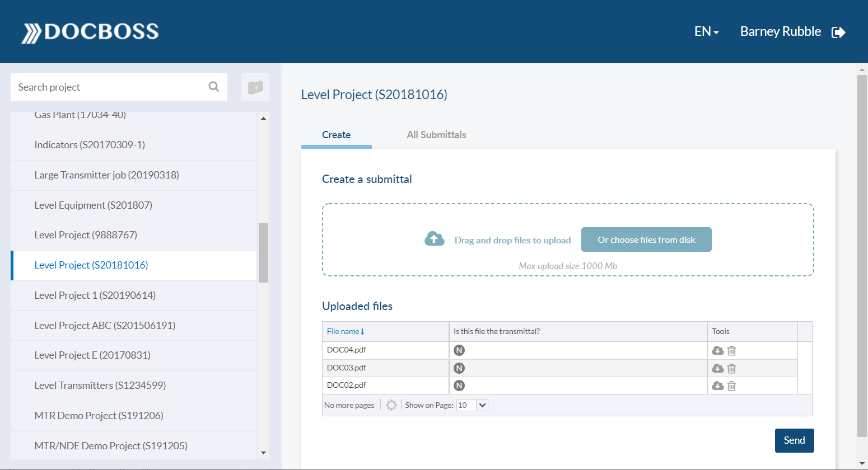Open MTR/NDE Demo Project (S191205)
This screenshot has height=470, width=868.
tap(134, 446)
